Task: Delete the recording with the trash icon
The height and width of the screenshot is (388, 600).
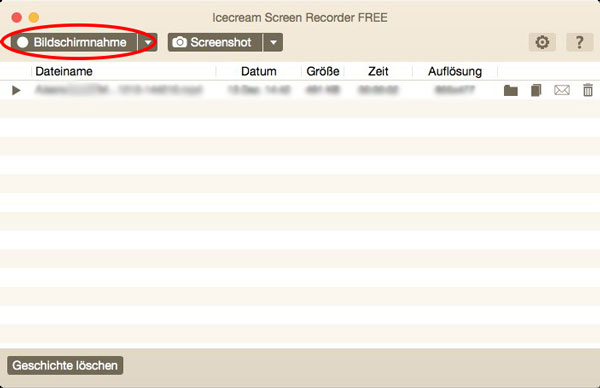Action: pos(588,90)
